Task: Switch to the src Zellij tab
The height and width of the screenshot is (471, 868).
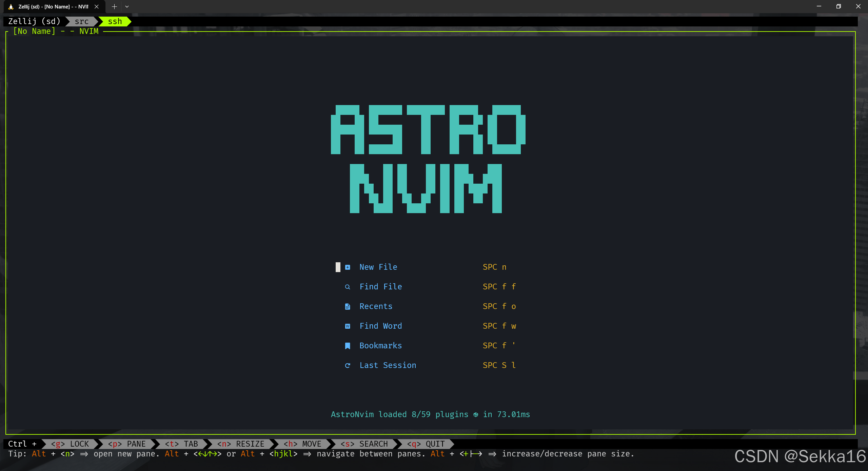Action: tap(81, 21)
